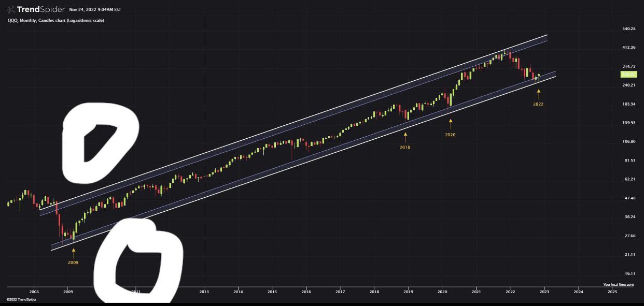Click the Nov 24, 2022 timestamp text
This screenshot has height=306, width=644.
pos(95,9)
